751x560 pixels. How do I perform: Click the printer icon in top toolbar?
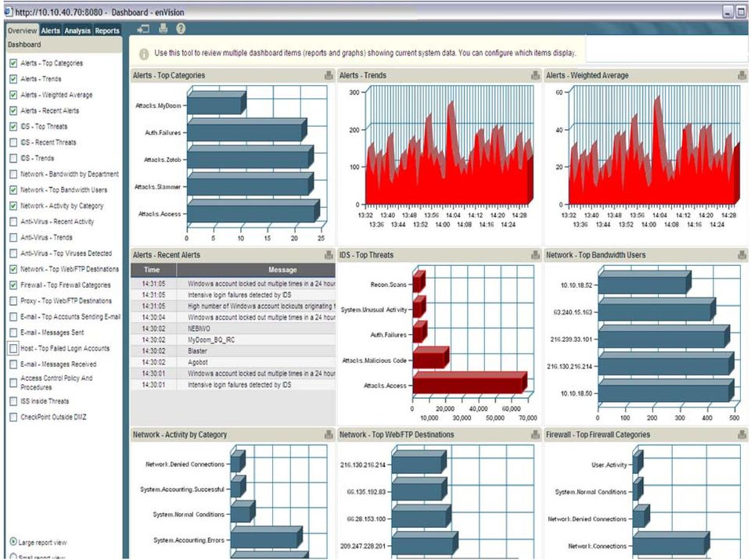point(163,29)
